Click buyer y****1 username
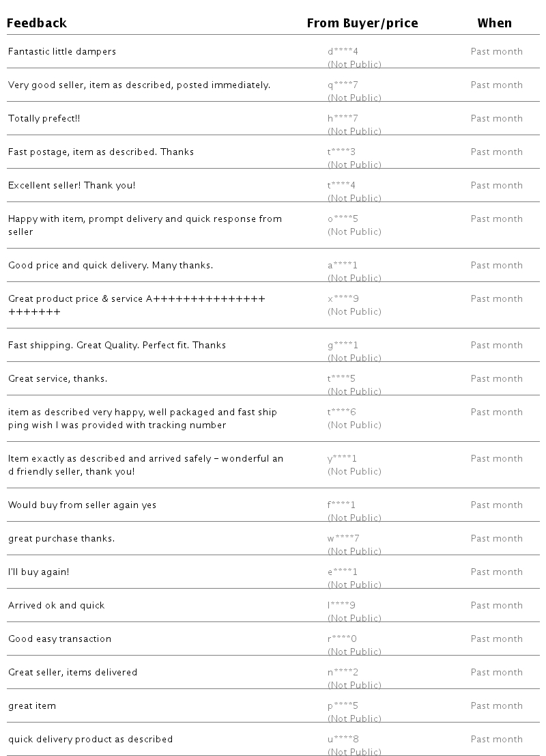The width and height of the screenshot is (546, 756). 342,458
